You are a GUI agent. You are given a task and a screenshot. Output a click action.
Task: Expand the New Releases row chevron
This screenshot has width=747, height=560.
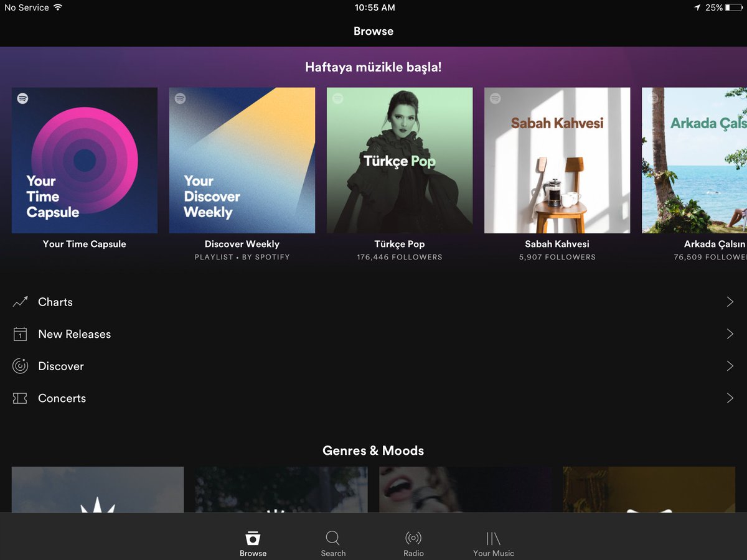pos(730,334)
